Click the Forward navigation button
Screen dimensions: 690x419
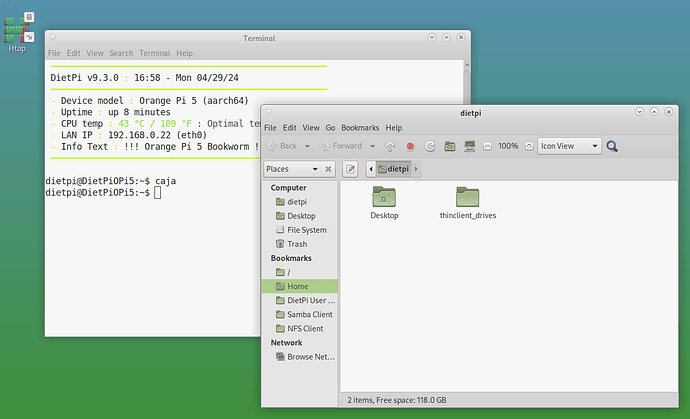tap(341, 146)
